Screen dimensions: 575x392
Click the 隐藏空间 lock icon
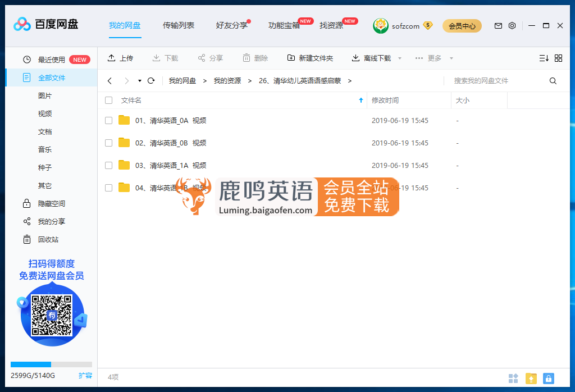tap(27, 203)
